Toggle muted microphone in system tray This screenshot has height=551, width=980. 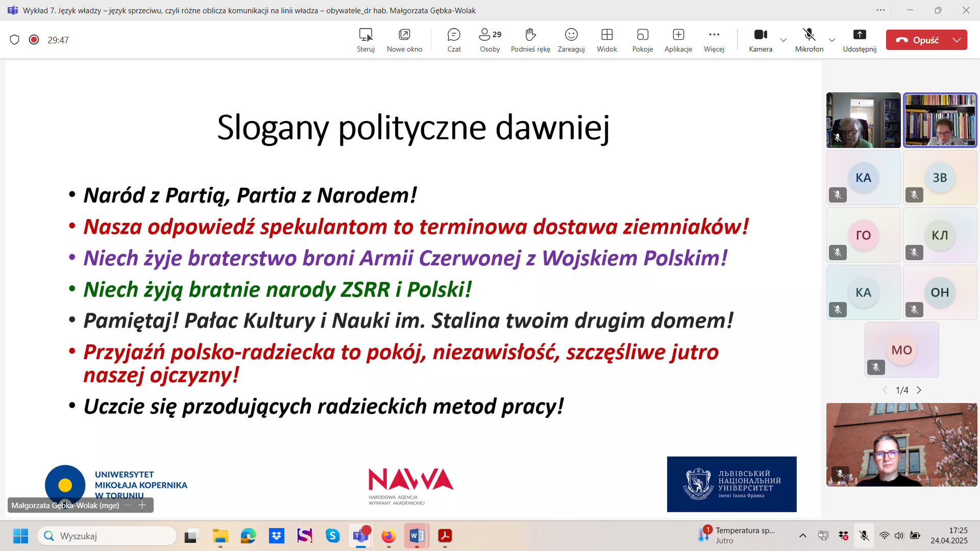864,536
